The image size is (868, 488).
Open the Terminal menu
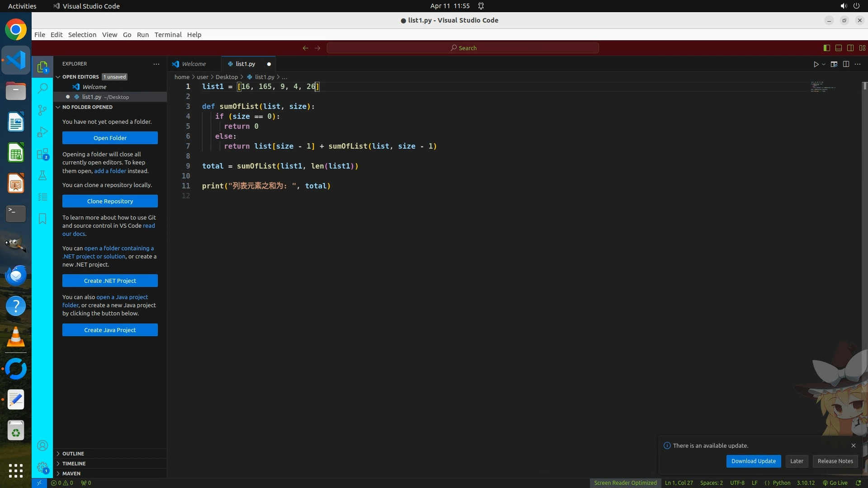point(168,35)
